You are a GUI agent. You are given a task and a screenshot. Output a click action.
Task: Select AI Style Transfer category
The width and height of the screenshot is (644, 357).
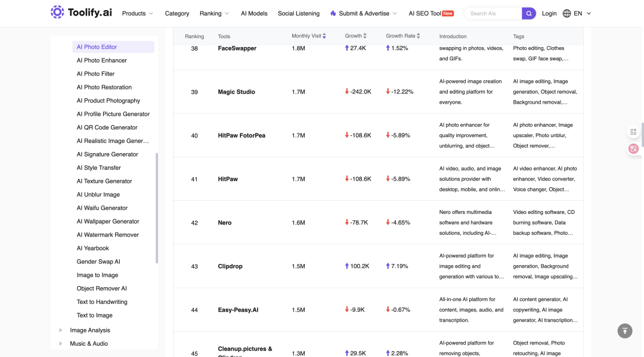(x=98, y=168)
